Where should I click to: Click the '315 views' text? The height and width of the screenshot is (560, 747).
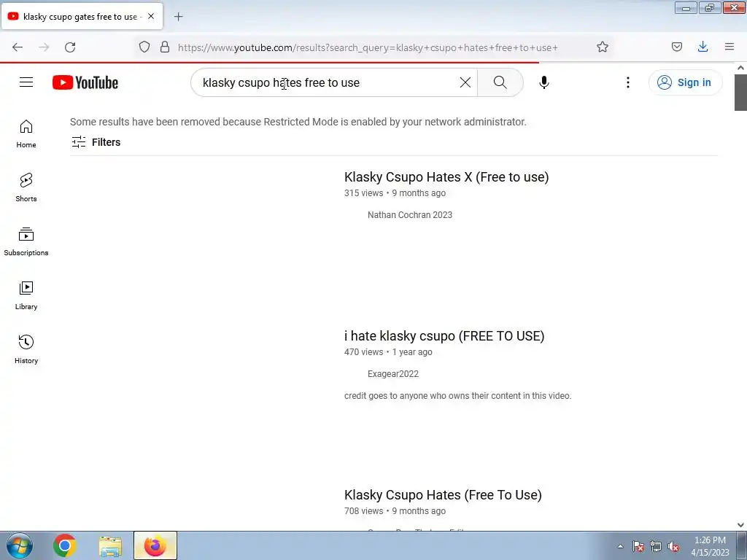(363, 192)
